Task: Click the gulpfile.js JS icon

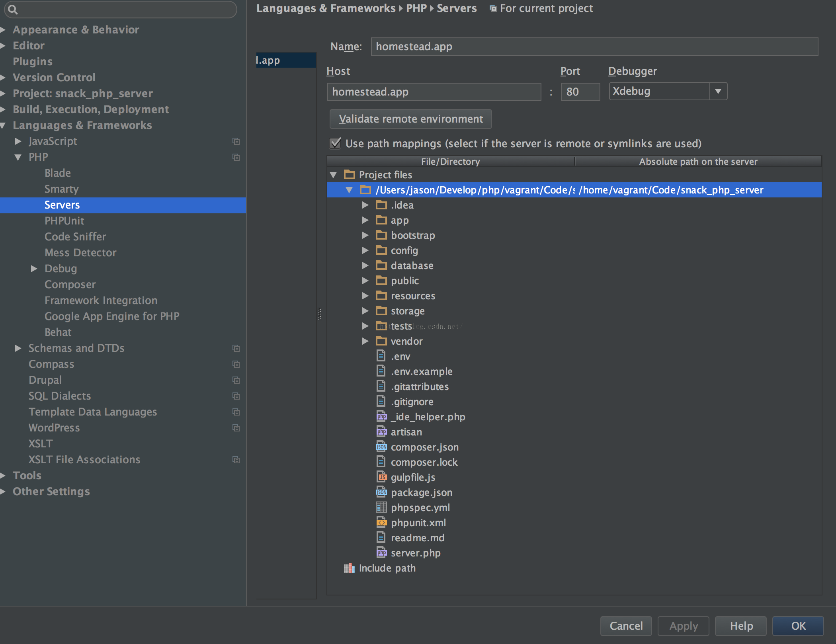Action: [381, 477]
